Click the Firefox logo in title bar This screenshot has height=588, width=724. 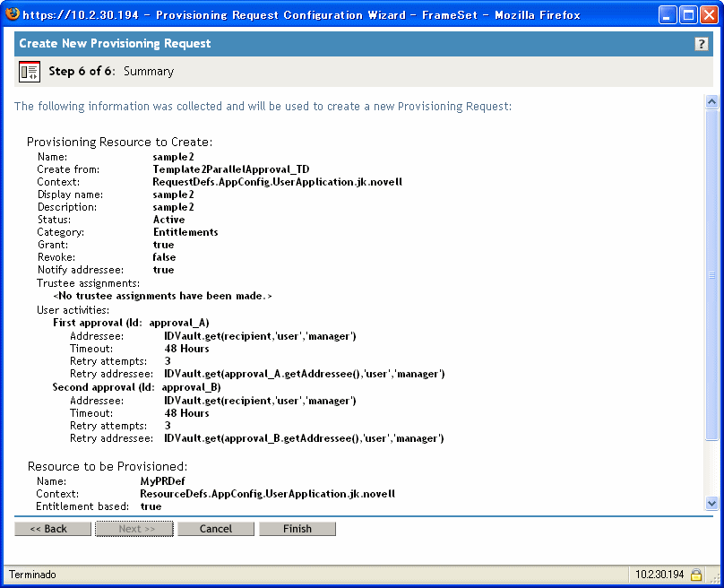coord(13,13)
